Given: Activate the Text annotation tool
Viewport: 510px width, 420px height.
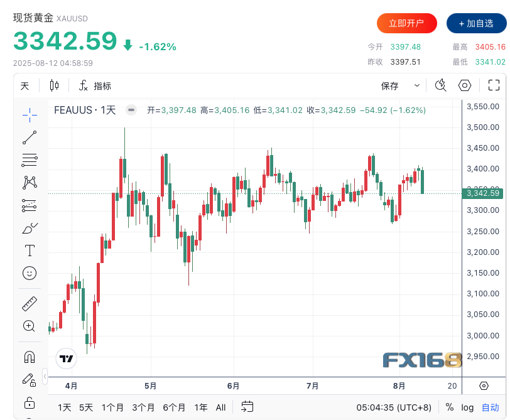Looking at the screenshot, I should [30, 250].
